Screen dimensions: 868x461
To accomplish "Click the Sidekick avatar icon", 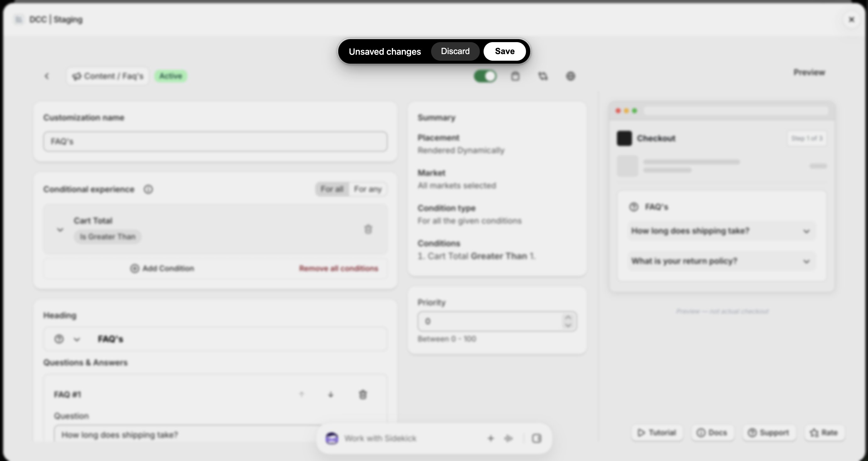I will (x=332, y=438).
